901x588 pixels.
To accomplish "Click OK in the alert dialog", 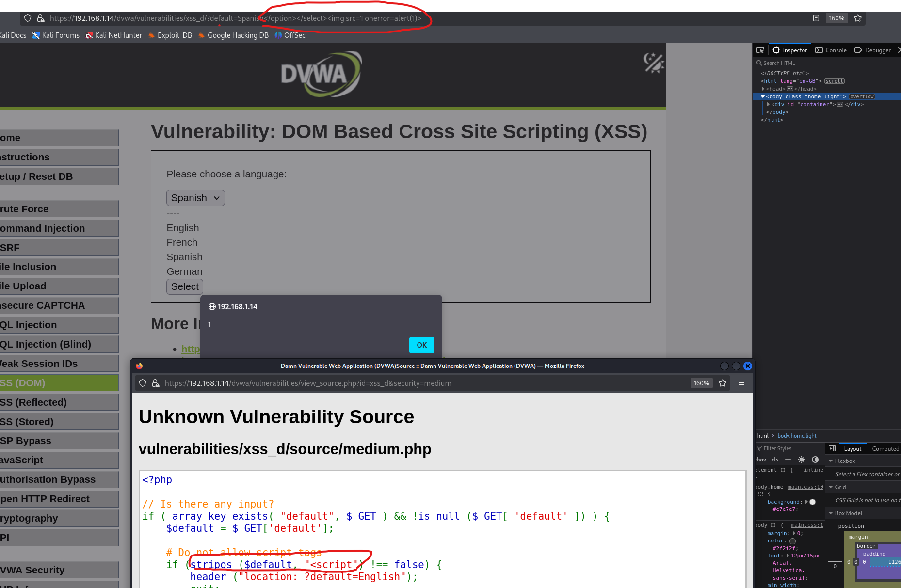I will coord(422,345).
